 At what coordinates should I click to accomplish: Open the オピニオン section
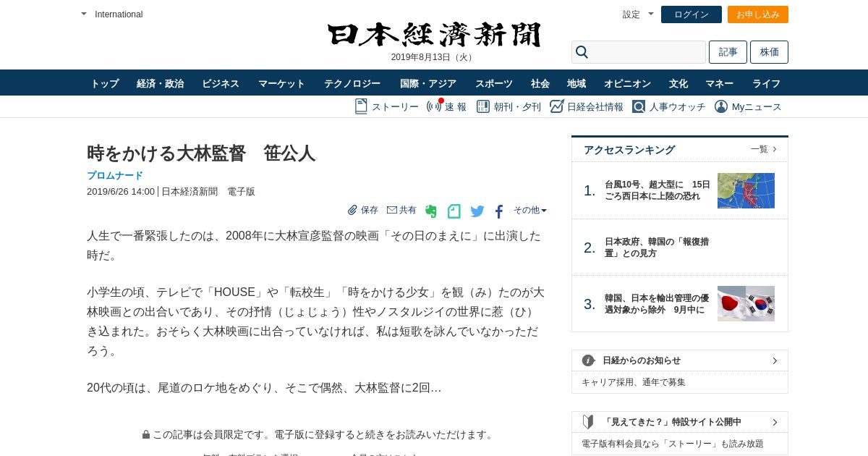click(x=627, y=83)
